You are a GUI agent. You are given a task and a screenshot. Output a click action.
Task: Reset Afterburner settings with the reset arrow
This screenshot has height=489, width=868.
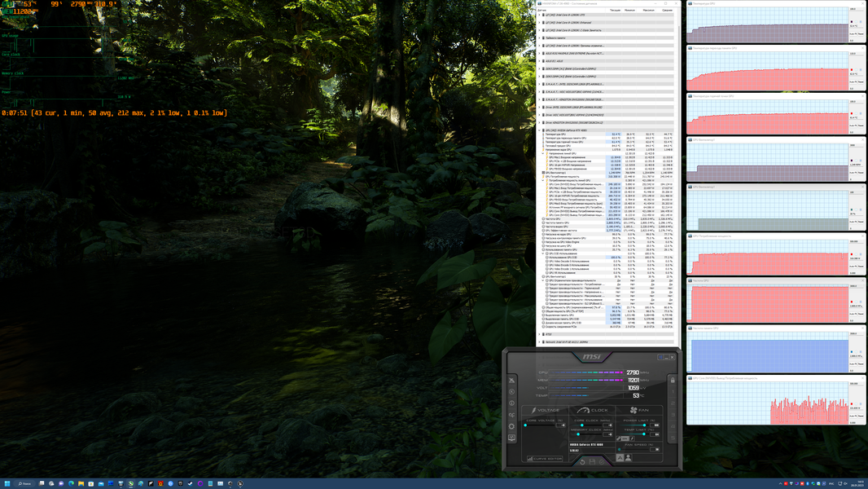point(582,462)
